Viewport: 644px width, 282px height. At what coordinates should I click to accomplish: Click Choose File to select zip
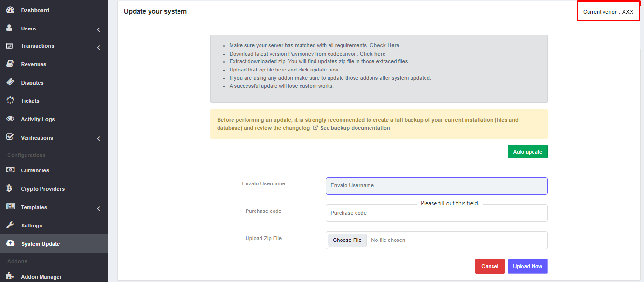click(x=347, y=240)
